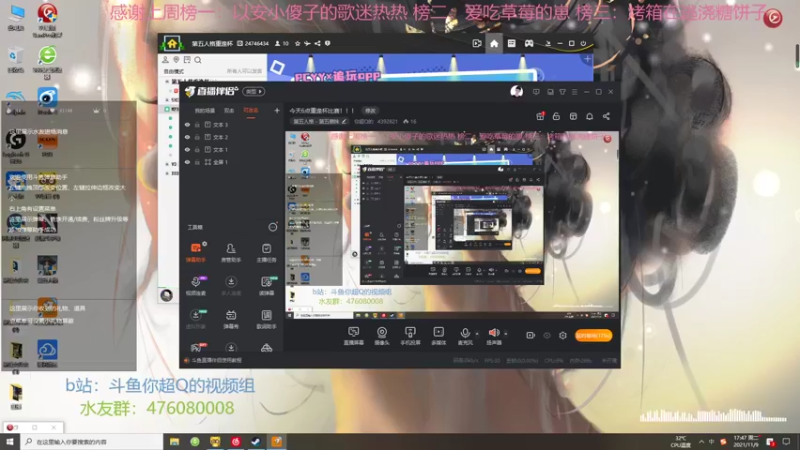The height and width of the screenshot is (450, 800).
Task: Mute the 扬声器 speaker
Action: click(493, 336)
